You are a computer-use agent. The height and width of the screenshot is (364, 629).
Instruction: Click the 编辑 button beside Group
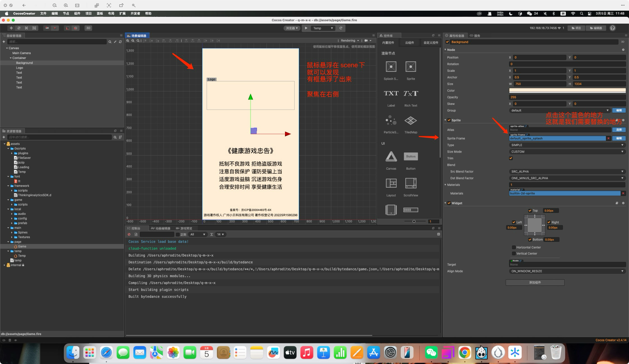619,110
